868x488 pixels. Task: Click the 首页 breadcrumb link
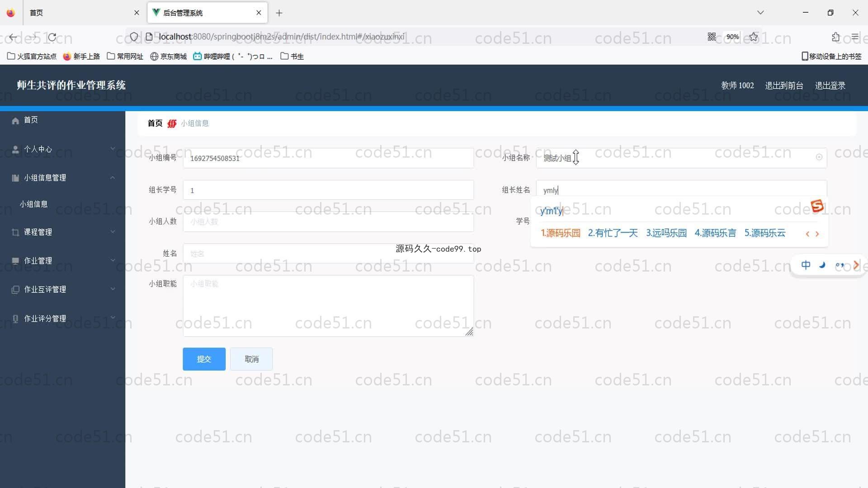point(155,123)
